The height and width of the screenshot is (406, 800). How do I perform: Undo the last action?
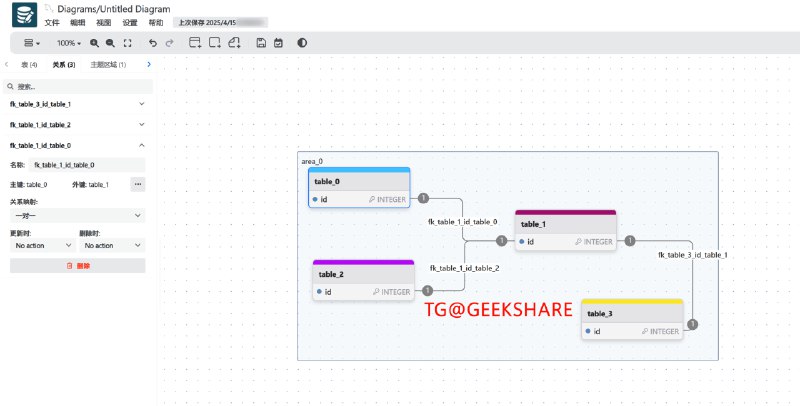click(152, 43)
